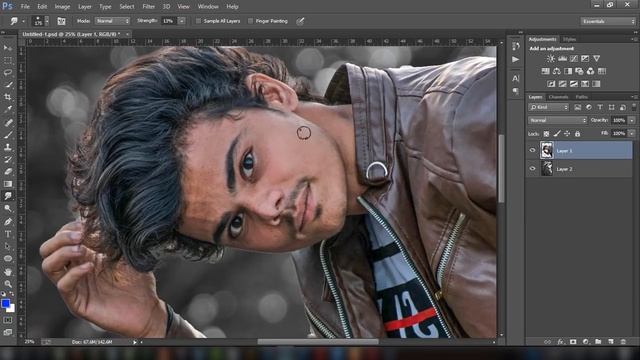Enable Finger Painting checkbox
Image resolution: width=640 pixels, height=360 pixels.
click(250, 21)
